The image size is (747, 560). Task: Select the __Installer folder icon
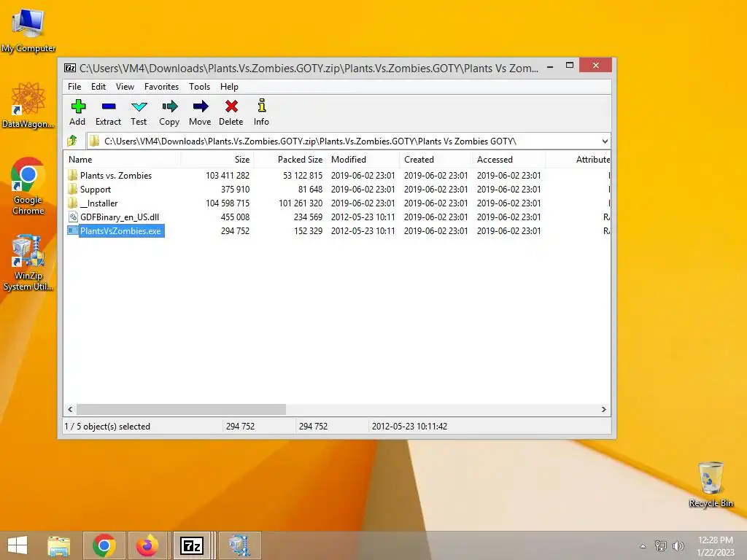click(x=72, y=203)
